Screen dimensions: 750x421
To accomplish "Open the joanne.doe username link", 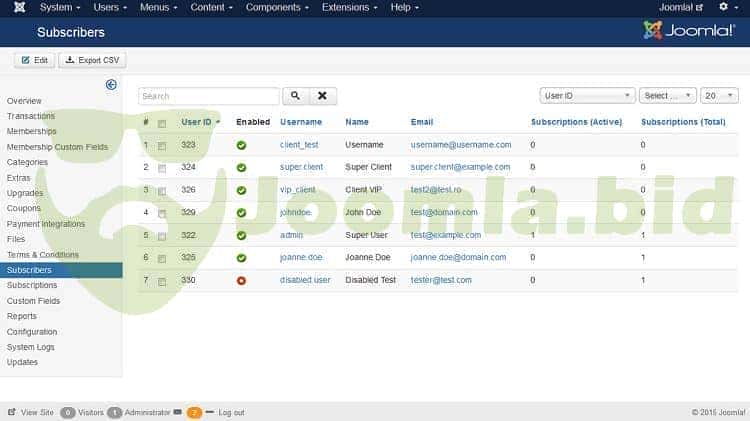I will [304, 258].
